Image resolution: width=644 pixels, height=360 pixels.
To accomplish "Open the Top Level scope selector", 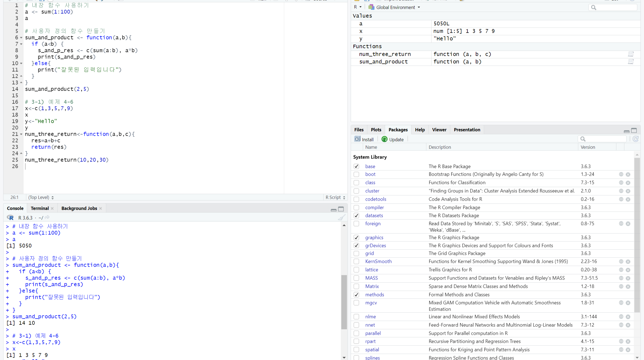I will [x=41, y=197].
